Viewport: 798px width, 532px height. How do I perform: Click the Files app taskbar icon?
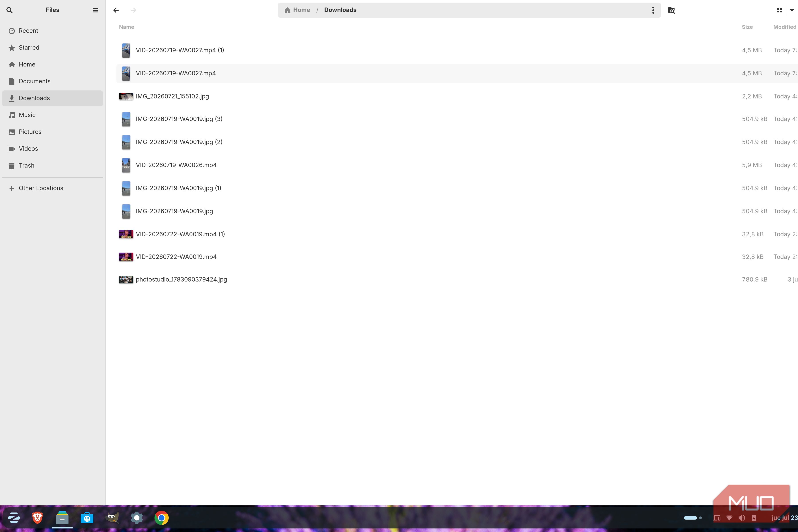point(62,518)
